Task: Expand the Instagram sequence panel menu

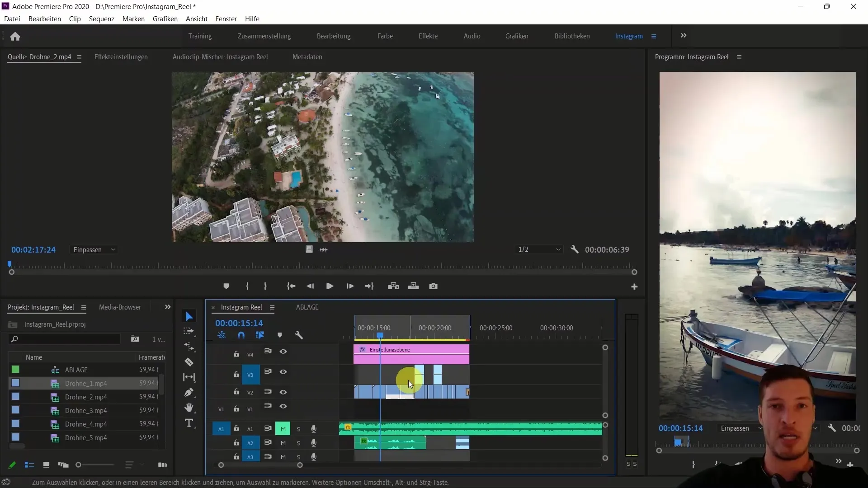Action: tap(273, 307)
